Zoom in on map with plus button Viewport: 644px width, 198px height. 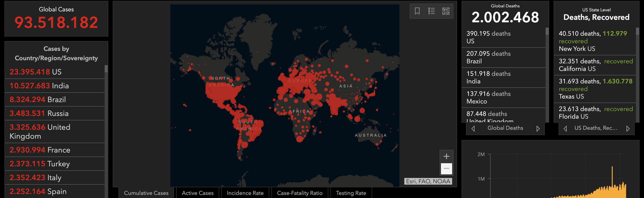(x=446, y=156)
